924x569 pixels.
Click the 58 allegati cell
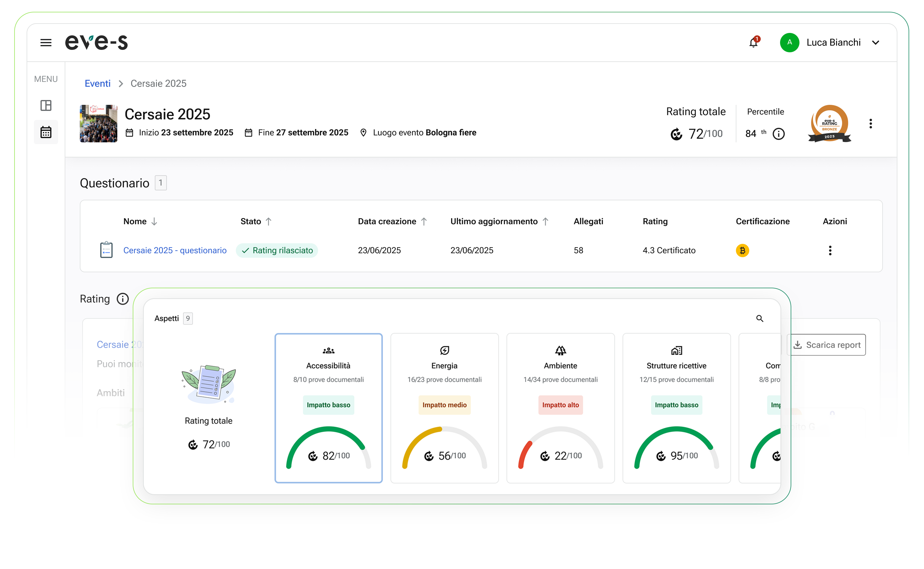click(x=578, y=250)
